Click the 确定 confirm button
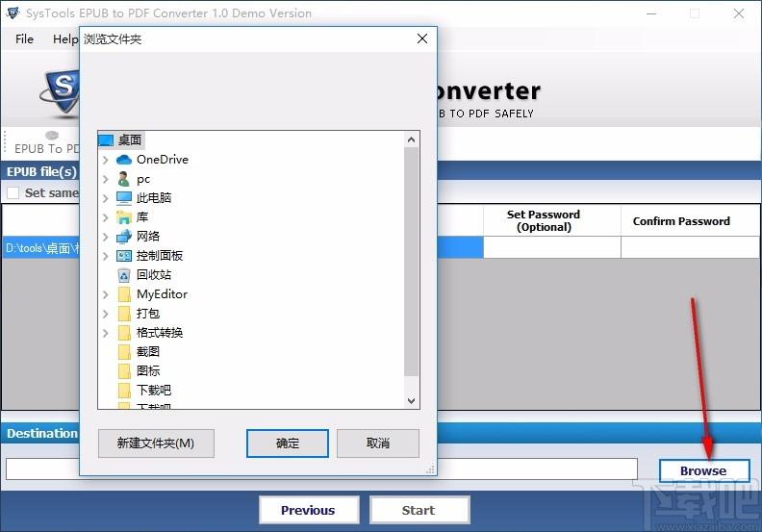The width and height of the screenshot is (762, 532). (288, 443)
